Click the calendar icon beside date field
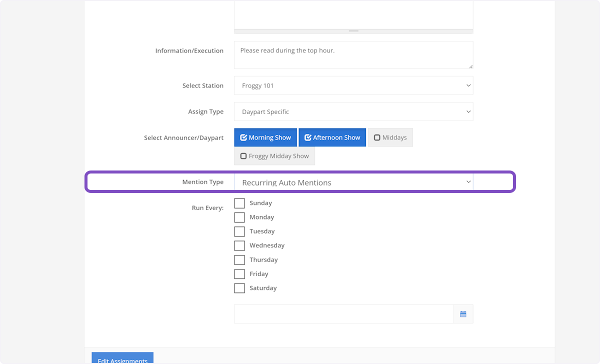 [x=463, y=314]
